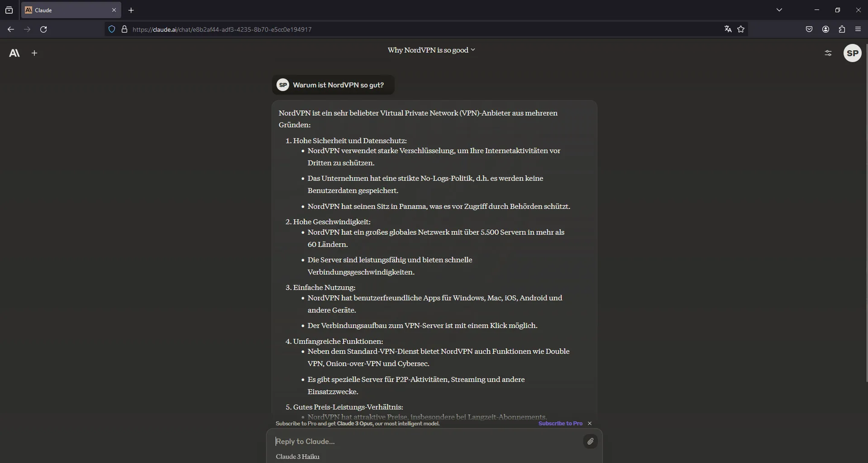Click bullet about Verbindungsaufbau mit einem Klick

422,326
